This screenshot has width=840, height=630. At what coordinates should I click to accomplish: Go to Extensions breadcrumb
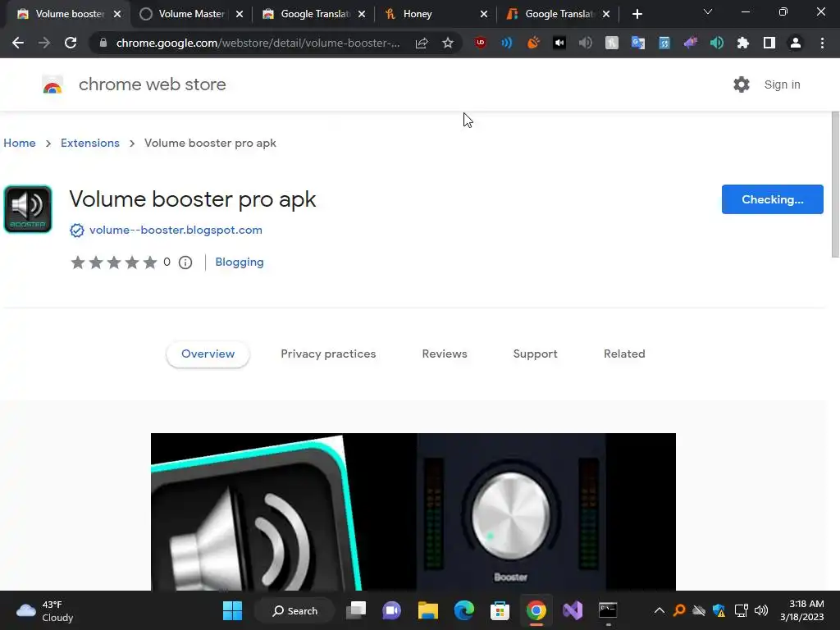pos(90,143)
